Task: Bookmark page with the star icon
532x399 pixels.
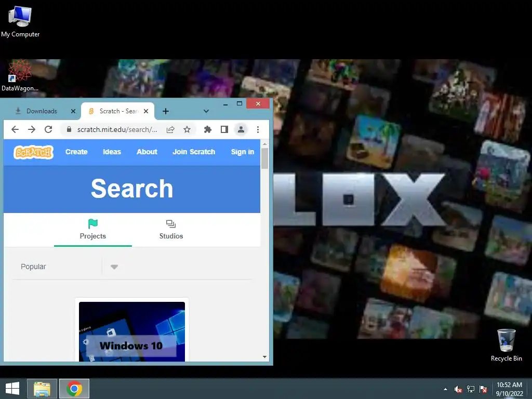Action: 187,129
